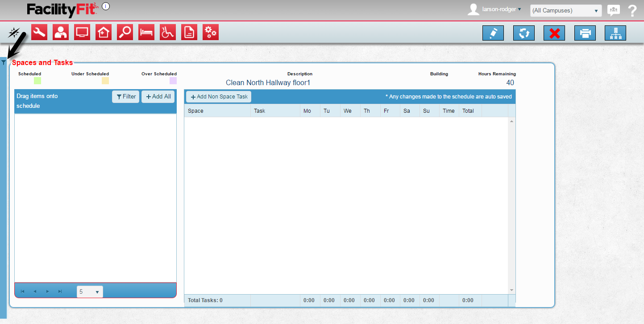Image resolution: width=644 pixels, height=324 pixels.
Task: Open the gears settings icon
Action: pyautogui.click(x=211, y=33)
